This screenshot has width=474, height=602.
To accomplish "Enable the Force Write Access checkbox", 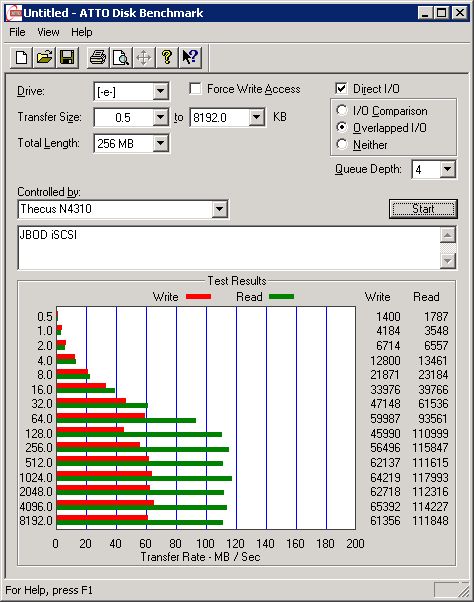I will 195,89.
